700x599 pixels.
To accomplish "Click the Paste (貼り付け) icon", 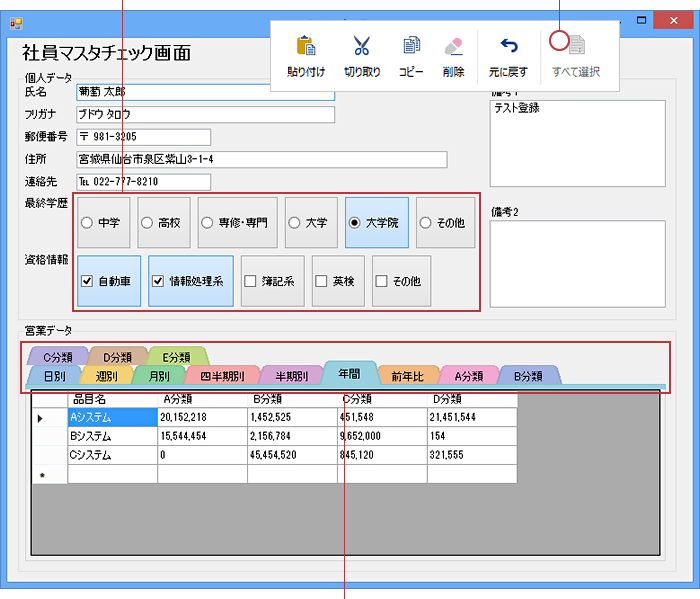I will (x=306, y=46).
